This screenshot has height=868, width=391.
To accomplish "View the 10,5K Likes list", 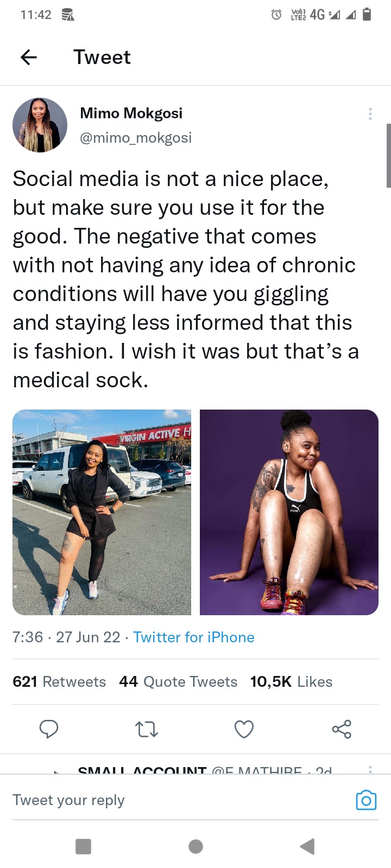I will [x=291, y=681].
